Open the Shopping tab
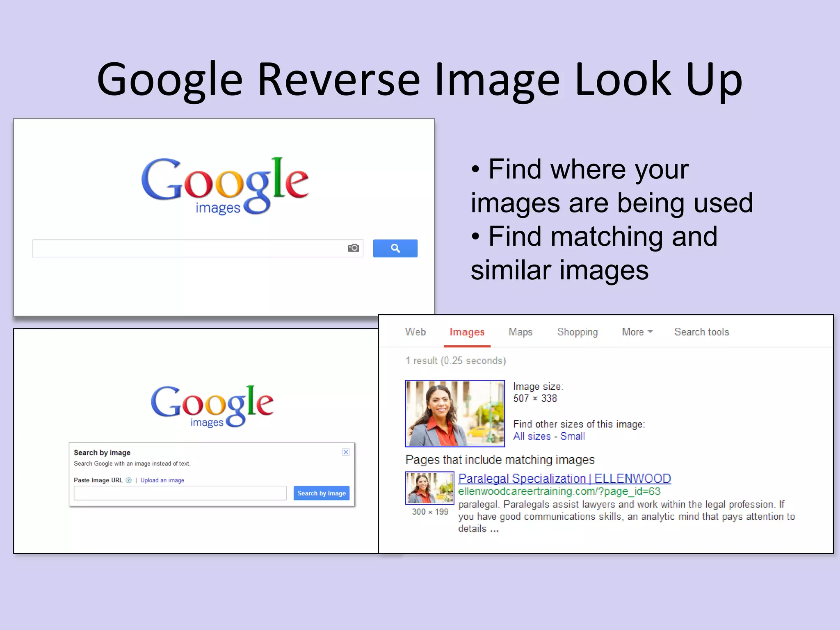Viewport: 840px width, 630px height. coord(577,332)
